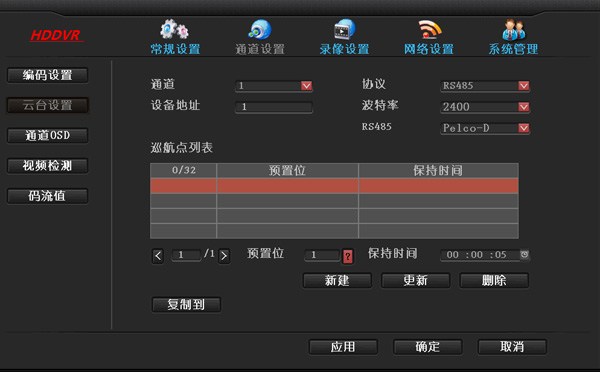Image resolution: width=600 pixels, height=372 pixels.
Task: Open 码流值 in the sidebar
Action: [x=47, y=196]
